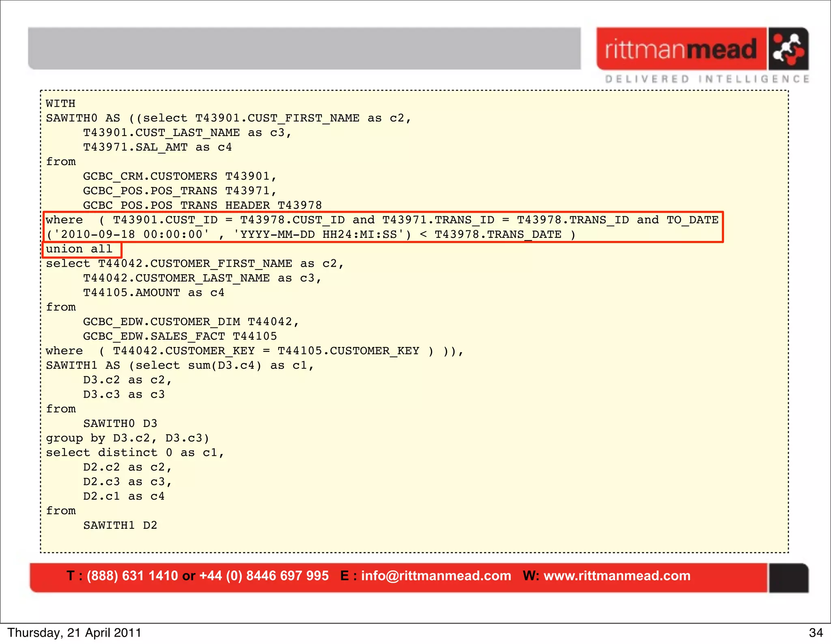Click the GCBC_EDW.SALES_FACT T44105 line

point(180,336)
